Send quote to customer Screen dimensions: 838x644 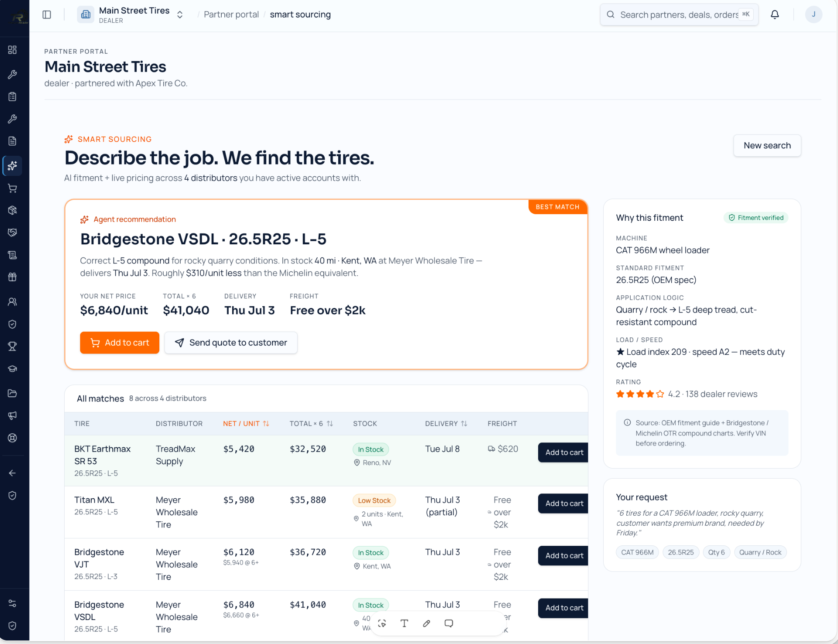[x=231, y=343]
